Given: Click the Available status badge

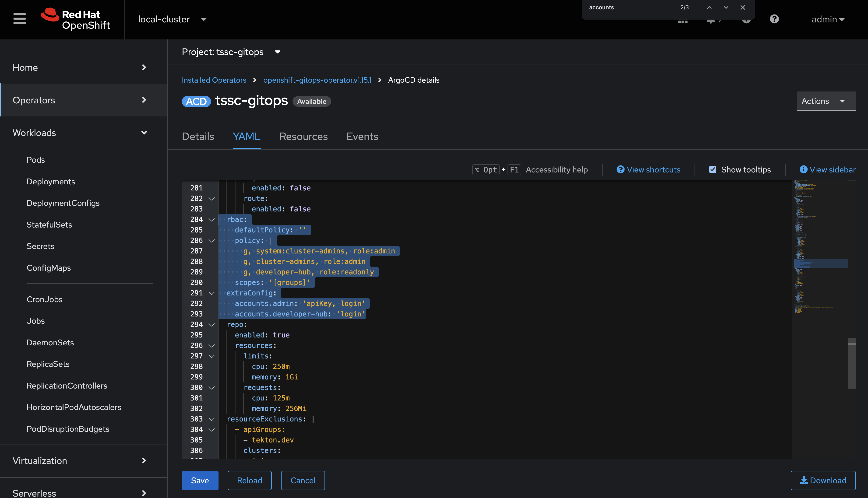Looking at the screenshot, I should (x=312, y=101).
